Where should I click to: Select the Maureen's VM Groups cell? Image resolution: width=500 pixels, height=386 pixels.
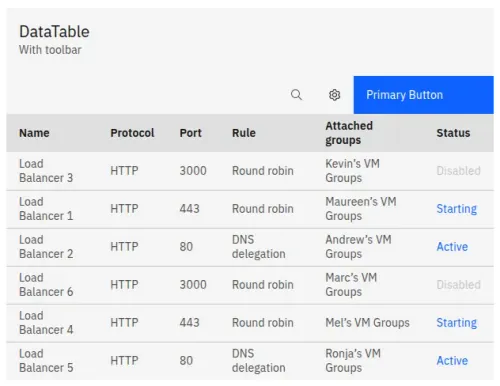pyautogui.click(x=361, y=209)
